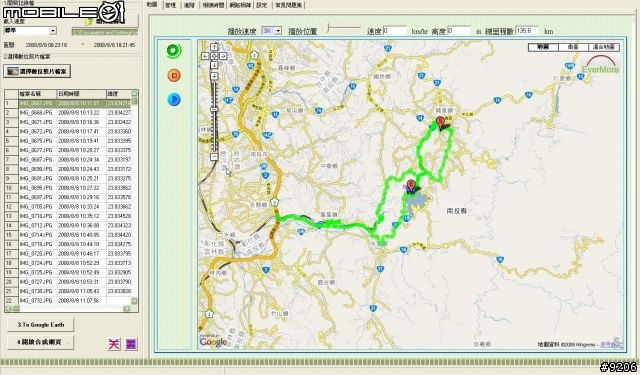Select row IMG_0691.JPG in photo list
Screen dimensions: 640x375
click(x=68, y=178)
